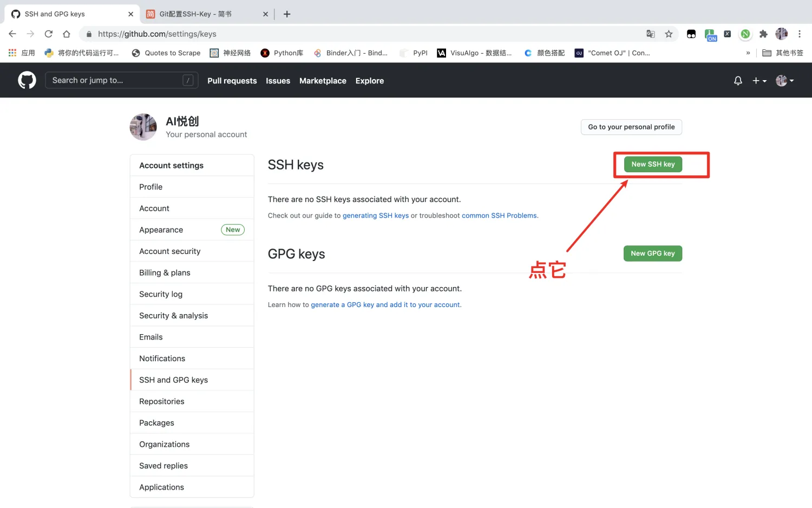
Task: Open Organizations settings
Action: coord(192,444)
